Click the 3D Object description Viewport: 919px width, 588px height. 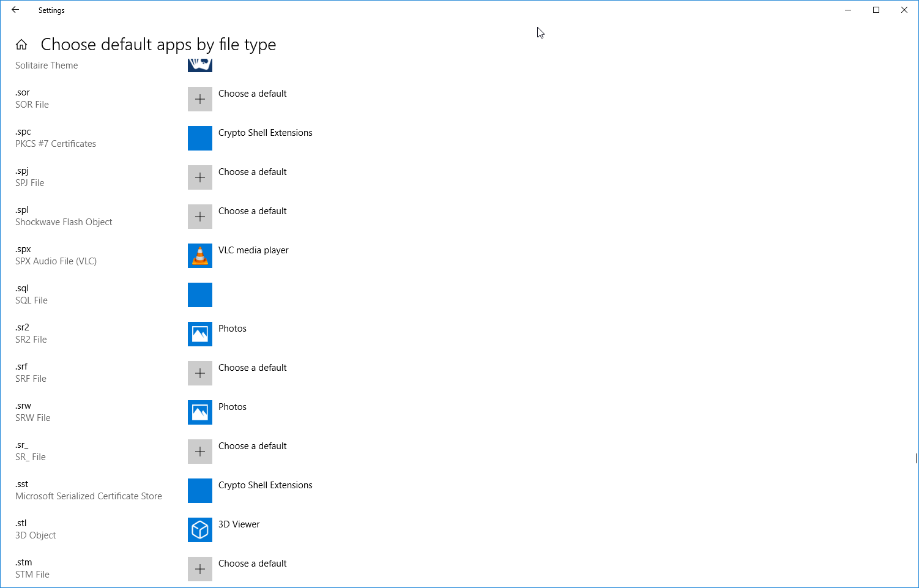[35, 535]
